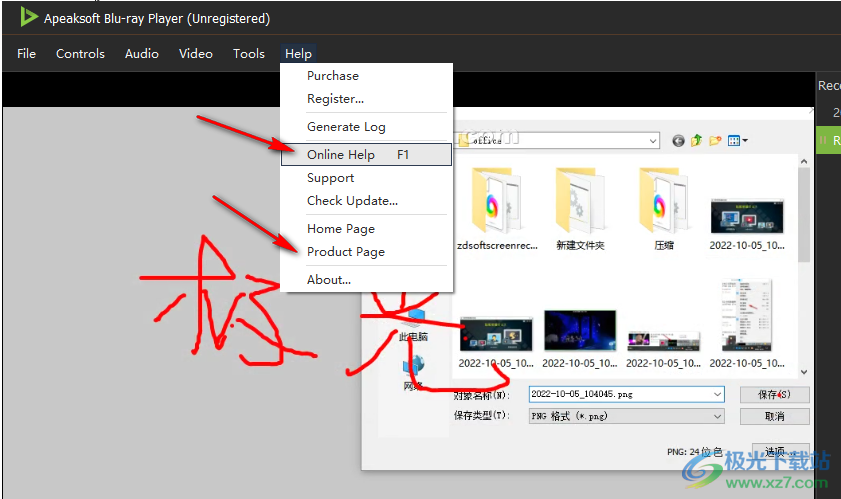Open Home Page menu entry
This screenshot has height=499, width=841.
(x=366, y=229)
